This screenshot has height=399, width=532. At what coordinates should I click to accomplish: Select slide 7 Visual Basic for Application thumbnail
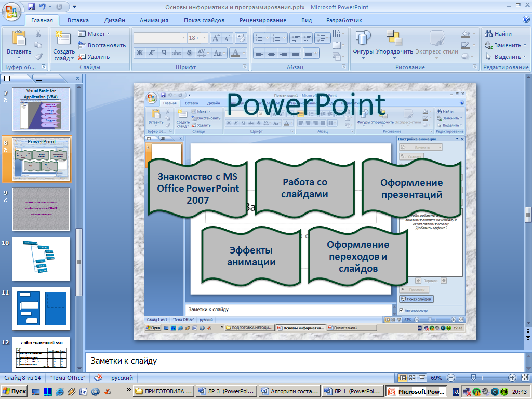41,109
